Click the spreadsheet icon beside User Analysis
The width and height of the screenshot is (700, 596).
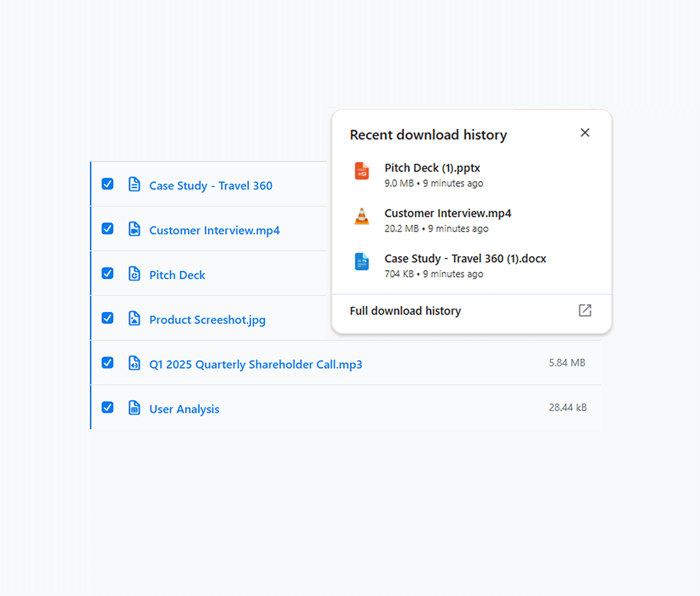134,407
